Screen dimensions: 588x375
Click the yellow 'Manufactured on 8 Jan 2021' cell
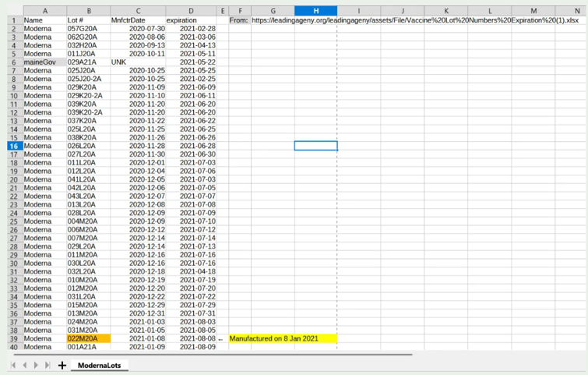(x=283, y=338)
